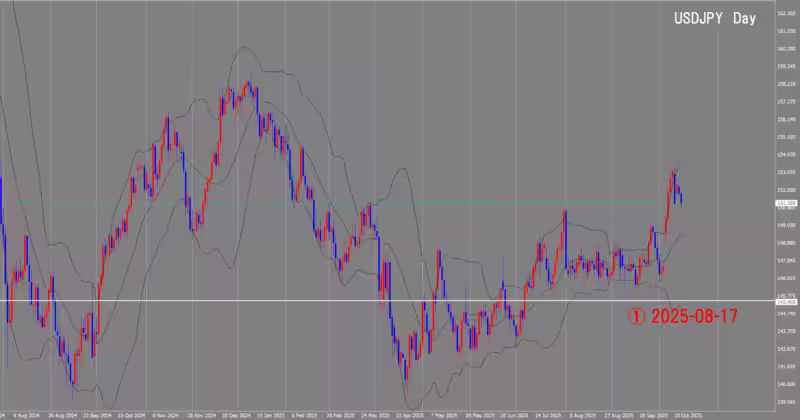800x420 pixels.
Task: Click the 15 Oct 2024 date label
Action: click(x=131, y=412)
